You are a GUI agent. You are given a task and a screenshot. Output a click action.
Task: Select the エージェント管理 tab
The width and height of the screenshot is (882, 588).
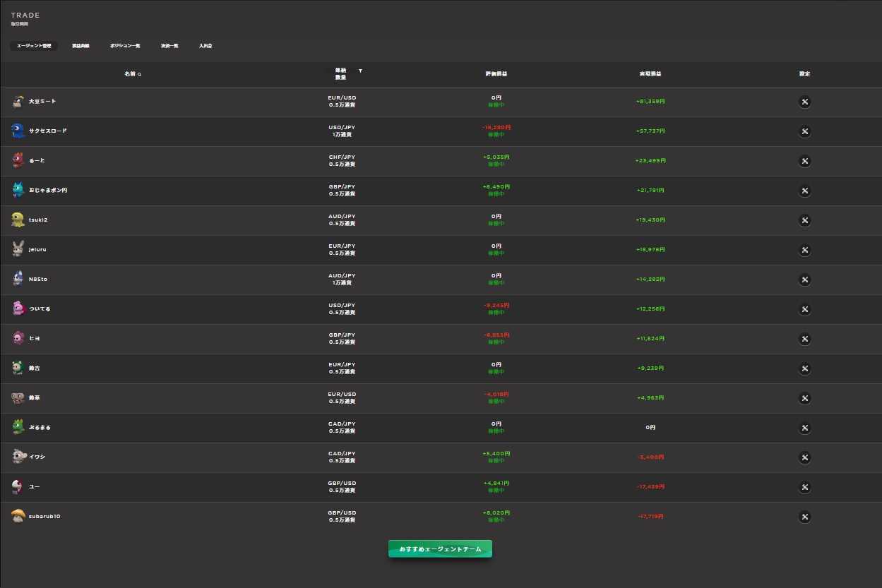click(34, 46)
